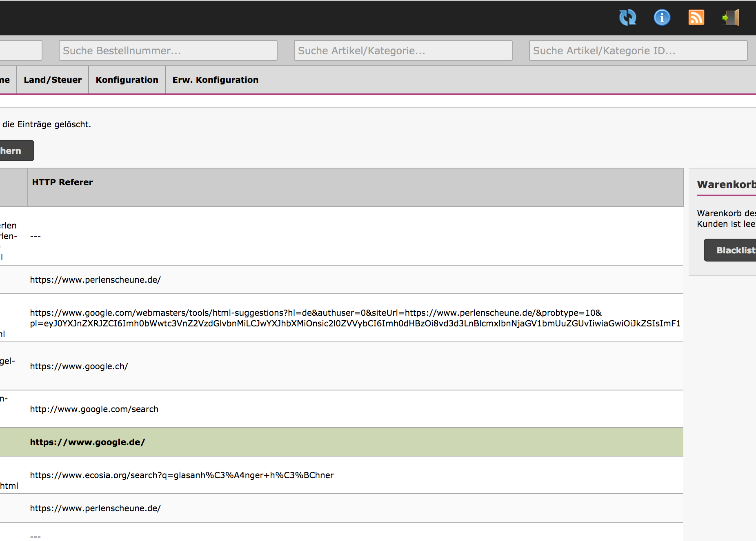
Task: Select the http://www.google.com/search referer row
Action: (x=94, y=409)
